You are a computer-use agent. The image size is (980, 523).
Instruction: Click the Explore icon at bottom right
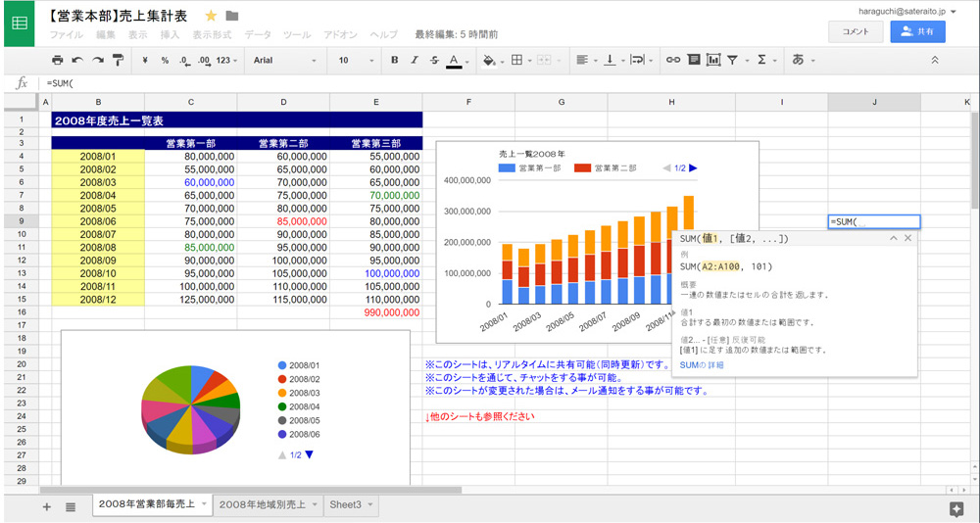point(955,508)
